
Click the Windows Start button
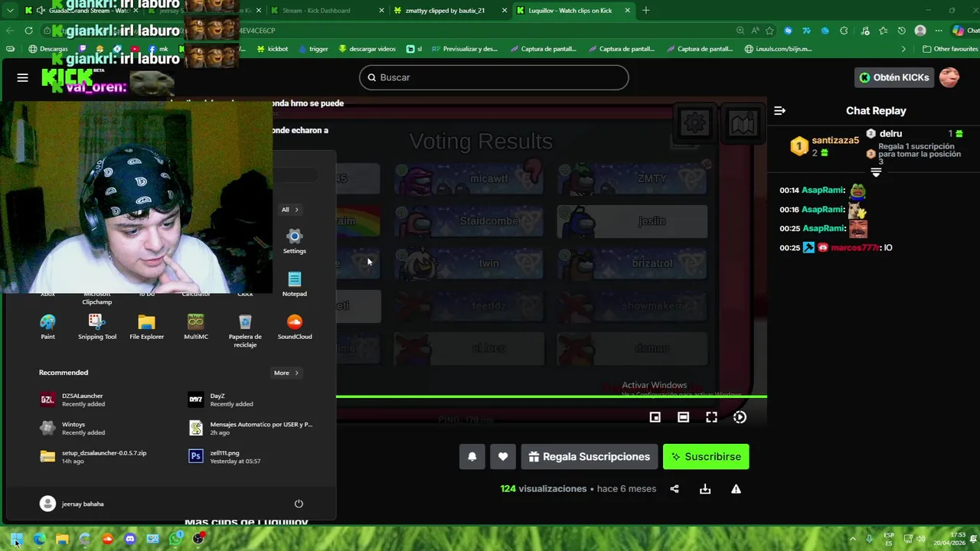(x=17, y=539)
